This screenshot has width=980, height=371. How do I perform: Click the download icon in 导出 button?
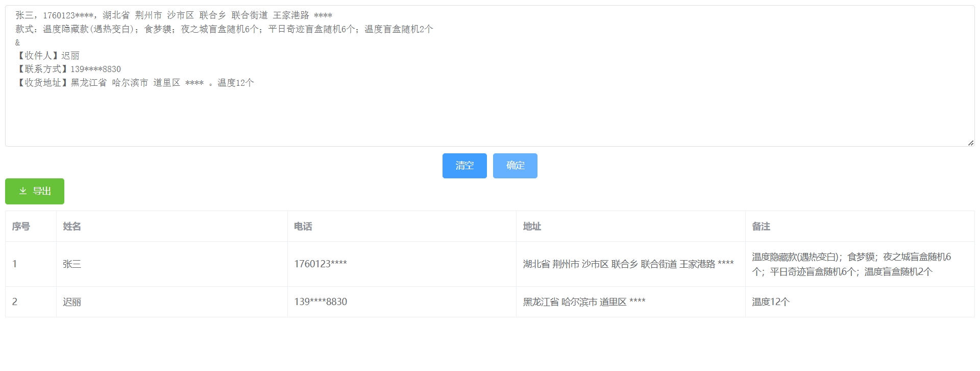click(23, 191)
